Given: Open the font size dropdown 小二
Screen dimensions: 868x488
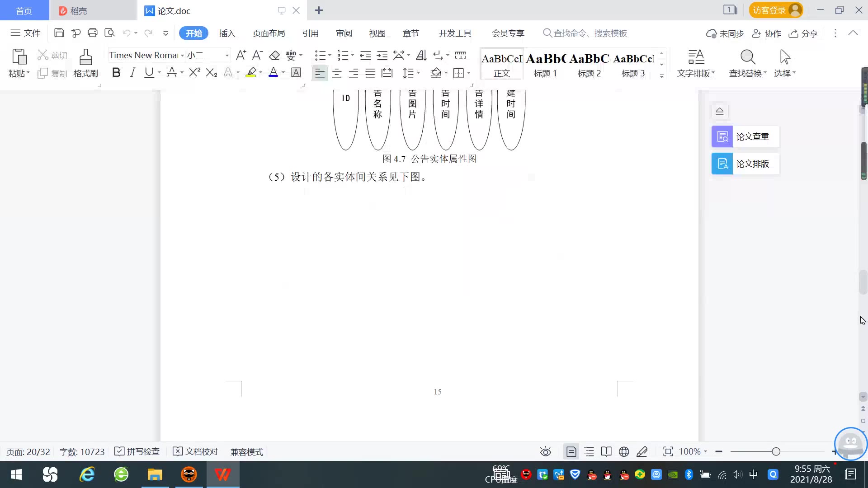Looking at the screenshot, I should tap(227, 55).
